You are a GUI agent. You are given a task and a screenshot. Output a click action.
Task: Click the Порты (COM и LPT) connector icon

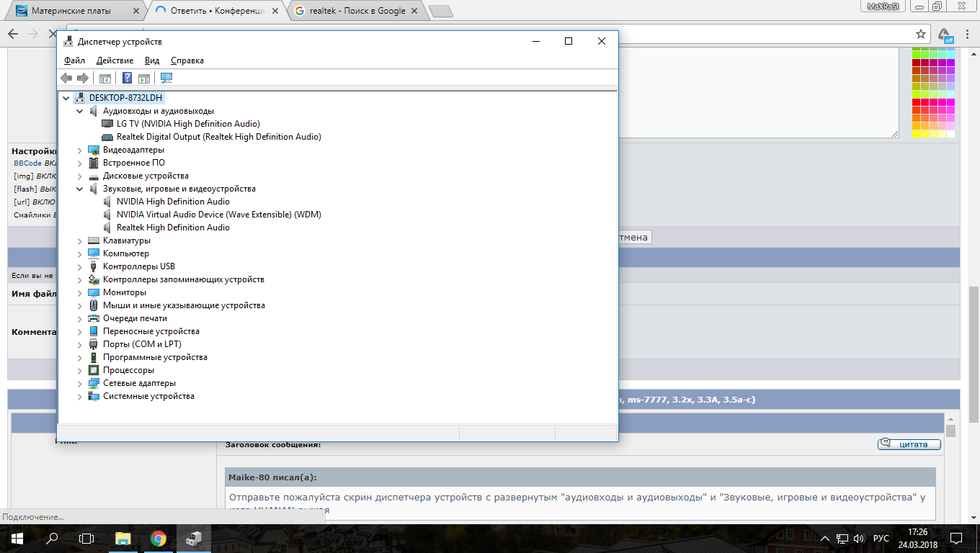pos(93,344)
